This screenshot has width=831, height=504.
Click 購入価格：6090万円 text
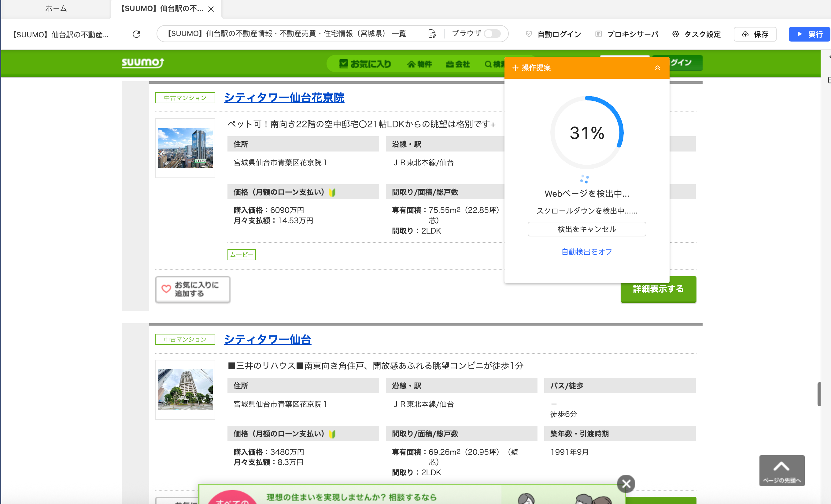tap(269, 210)
